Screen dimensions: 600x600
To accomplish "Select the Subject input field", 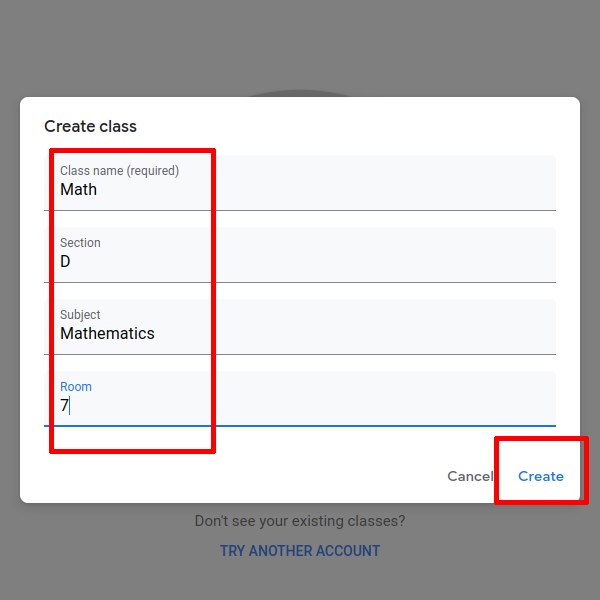I will [300, 327].
